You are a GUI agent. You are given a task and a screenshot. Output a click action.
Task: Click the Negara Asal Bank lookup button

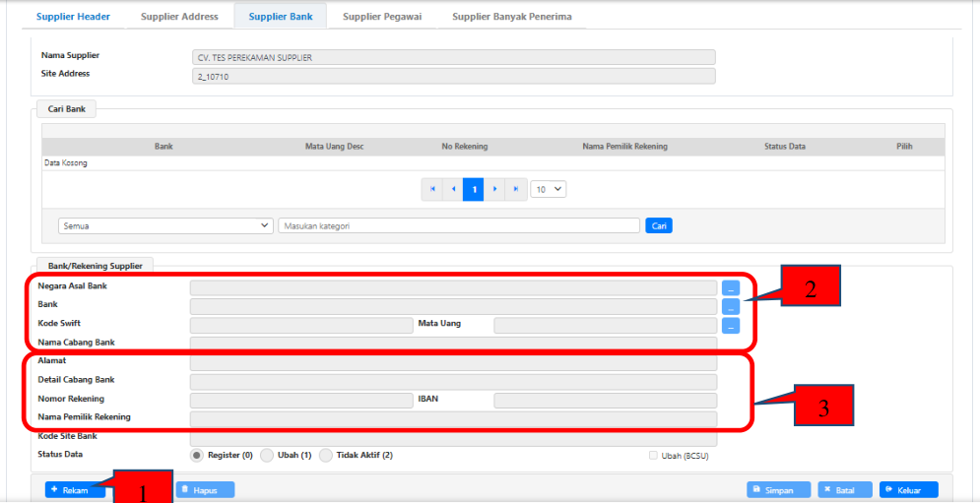point(730,287)
